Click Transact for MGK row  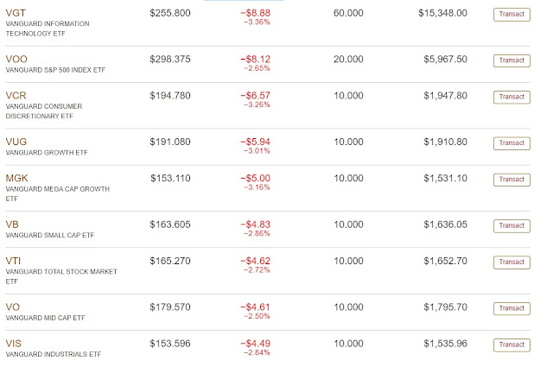pyautogui.click(x=512, y=180)
